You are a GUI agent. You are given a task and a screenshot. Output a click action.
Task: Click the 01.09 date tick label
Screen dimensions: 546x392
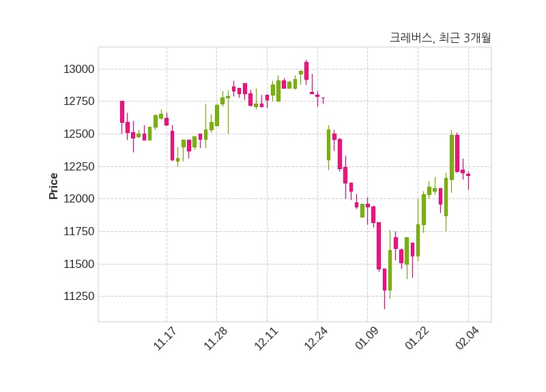point(367,339)
